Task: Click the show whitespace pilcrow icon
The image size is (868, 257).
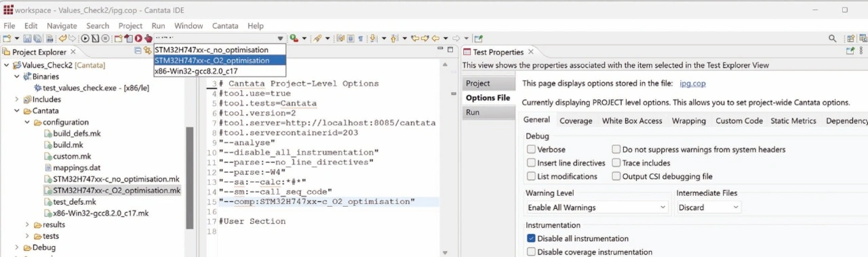Action: tap(360, 39)
